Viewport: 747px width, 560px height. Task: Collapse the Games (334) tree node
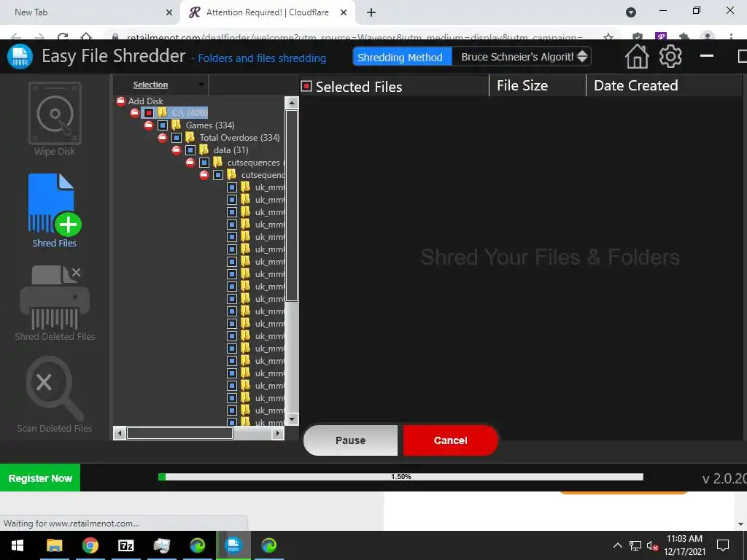click(x=149, y=125)
